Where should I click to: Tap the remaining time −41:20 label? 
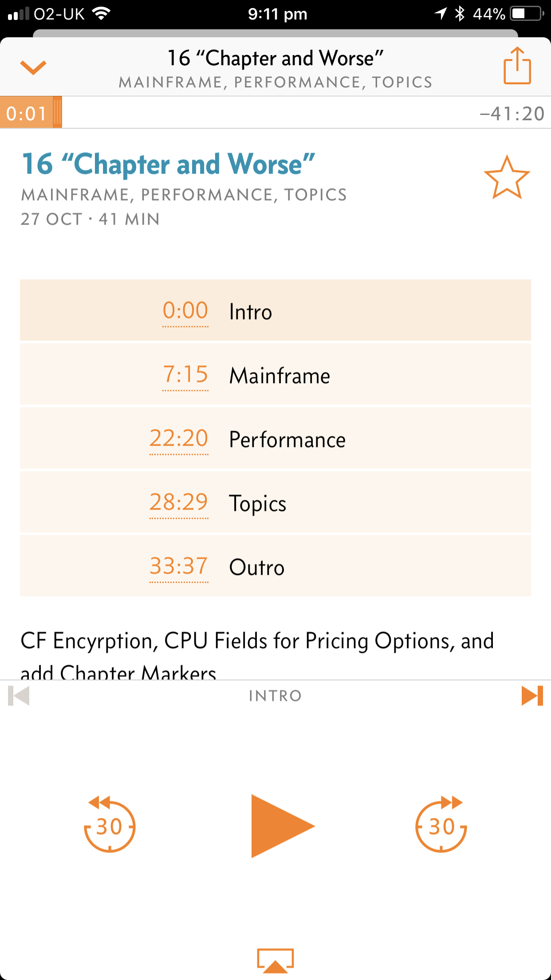512,114
